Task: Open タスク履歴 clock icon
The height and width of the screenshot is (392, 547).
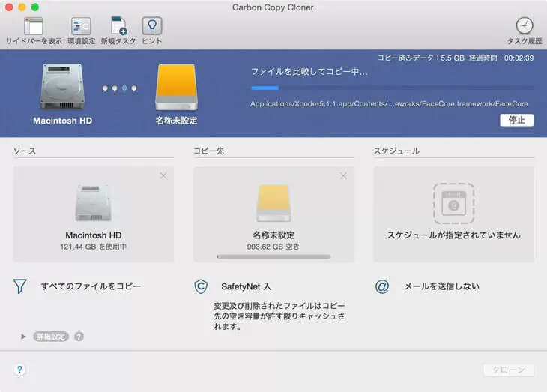Action: [x=525, y=25]
